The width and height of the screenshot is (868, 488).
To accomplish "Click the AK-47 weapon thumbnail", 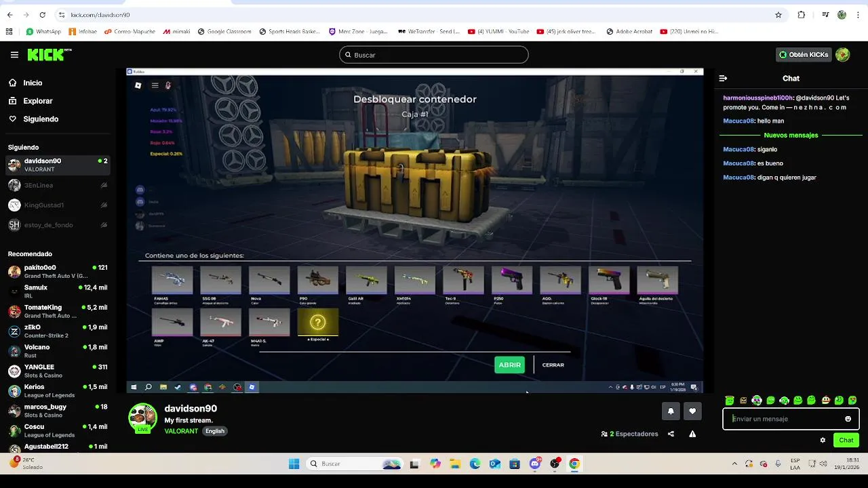I will tap(220, 323).
